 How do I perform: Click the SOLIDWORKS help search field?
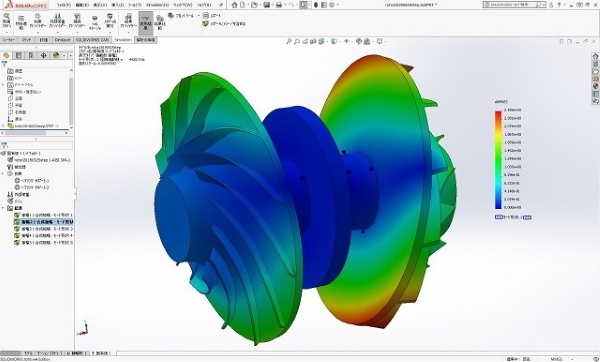pos(514,5)
